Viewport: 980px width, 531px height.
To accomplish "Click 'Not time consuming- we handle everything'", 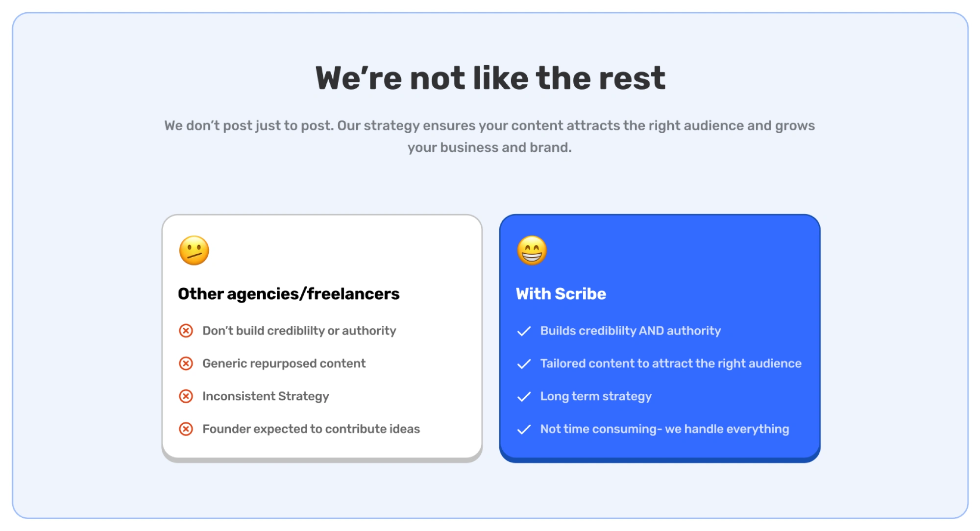I will pos(664,429).
